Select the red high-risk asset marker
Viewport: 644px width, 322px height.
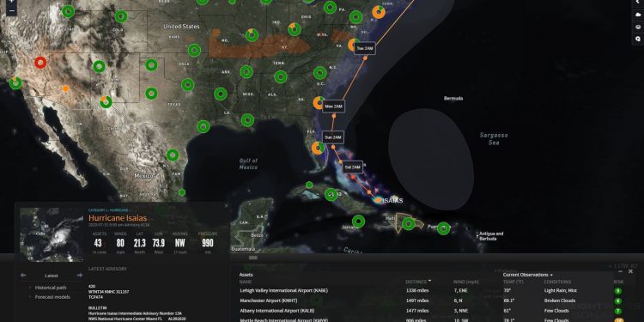[40, 63]
